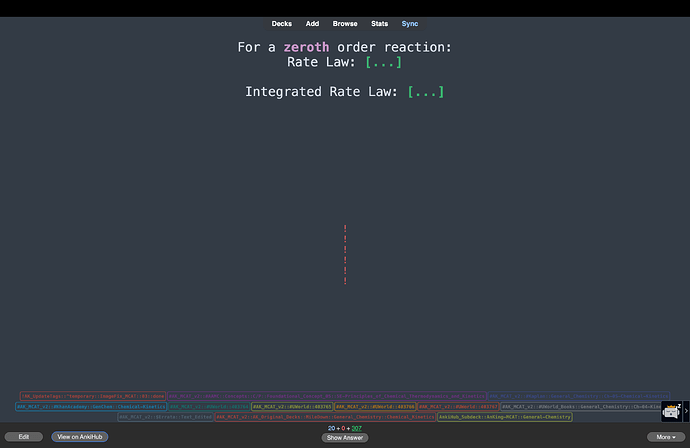This screenshot has height=448, width=690.
Task: Open the Stats view
Action: point(379,24)
